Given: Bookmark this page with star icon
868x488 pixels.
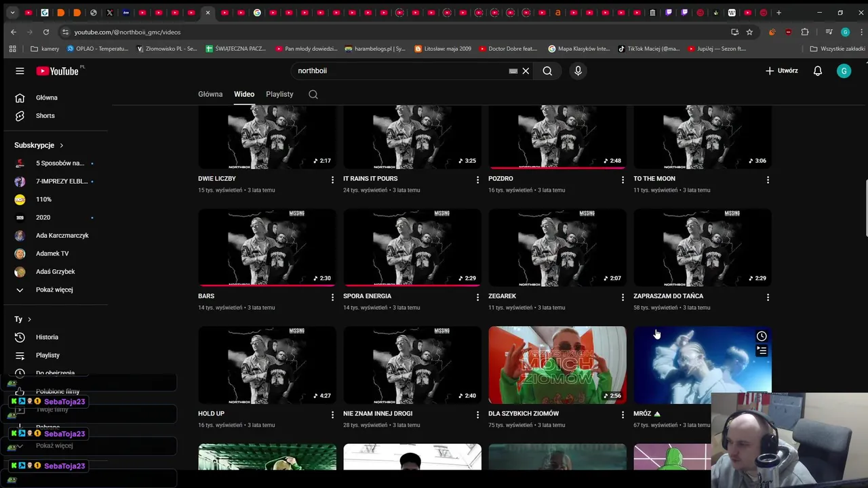Looking at the screenshot, I should click(x=749, y=32).
